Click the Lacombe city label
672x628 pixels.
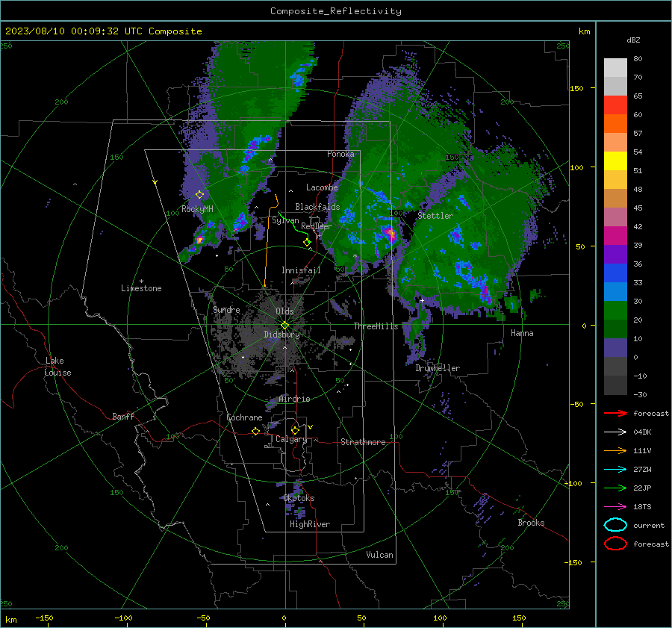tap(322, 187)
